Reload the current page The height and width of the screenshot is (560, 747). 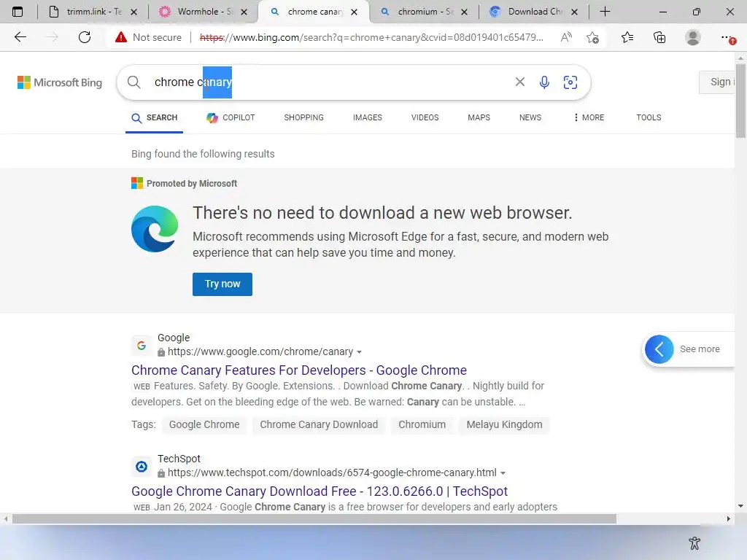tap(85, 37)
